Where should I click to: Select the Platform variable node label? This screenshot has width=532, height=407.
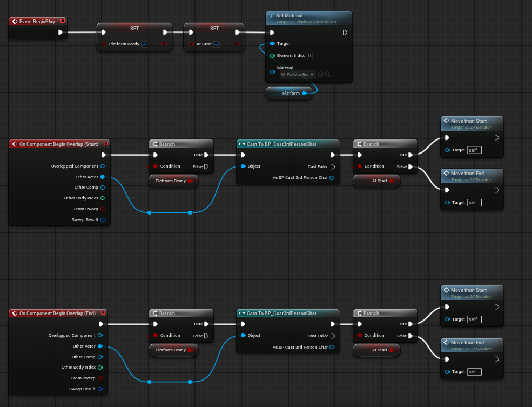click(x=291, y=94)
